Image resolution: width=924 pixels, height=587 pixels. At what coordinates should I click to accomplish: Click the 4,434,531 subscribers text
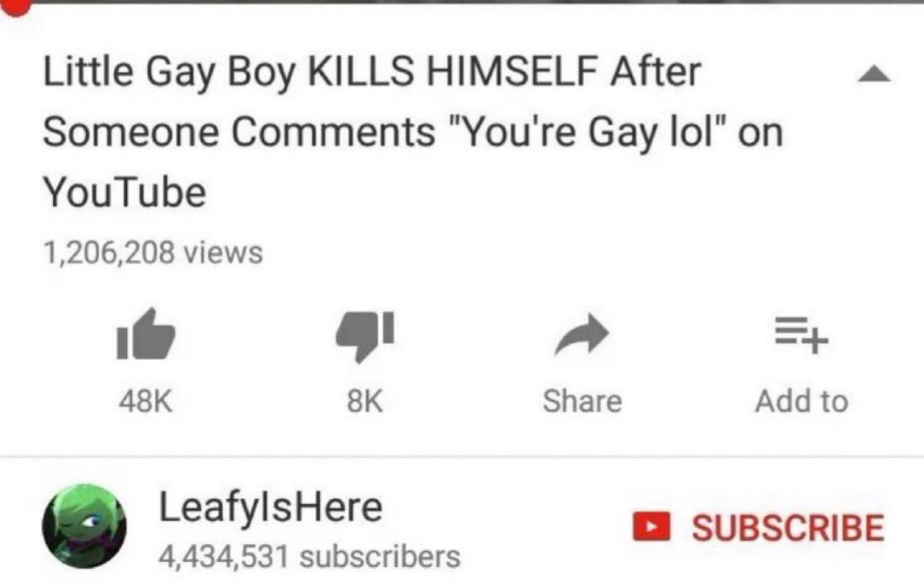click(x=310, y=557)
